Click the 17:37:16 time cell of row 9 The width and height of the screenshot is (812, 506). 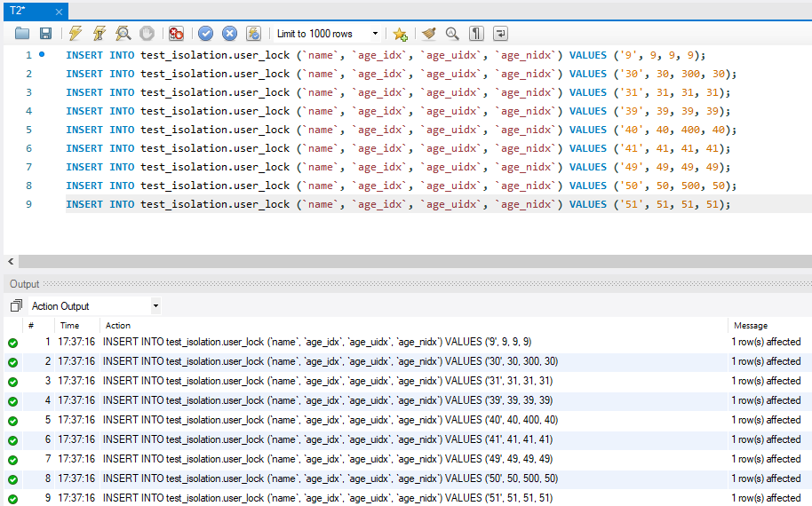coord(76,498)
